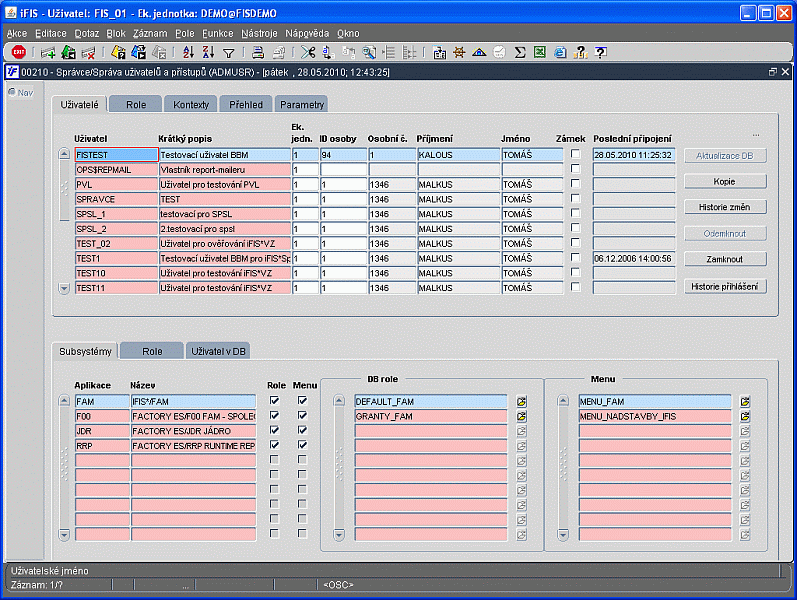
Task: Click the printer icon in toolbar
Action: 257,52
